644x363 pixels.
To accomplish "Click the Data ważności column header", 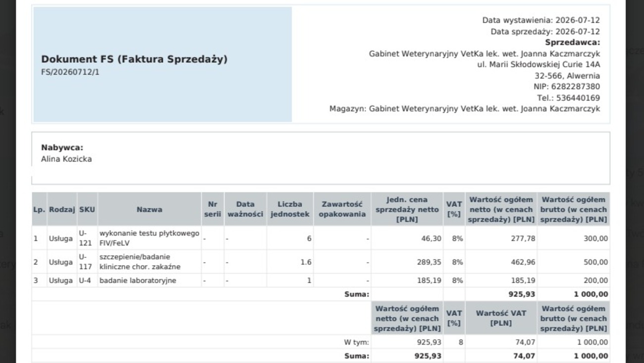I will tap(245, 209).
